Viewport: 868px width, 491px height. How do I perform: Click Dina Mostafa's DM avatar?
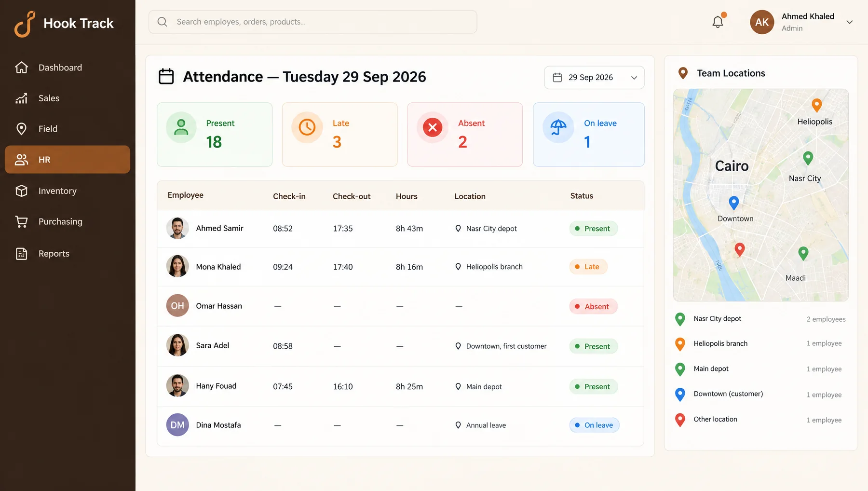pyautogui.click(x=177, y=425)
